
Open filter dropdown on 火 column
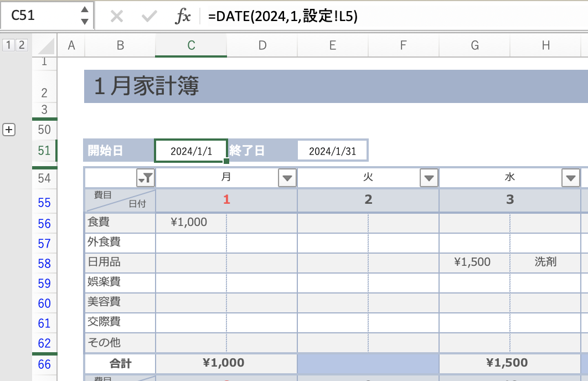click(429, 178)
